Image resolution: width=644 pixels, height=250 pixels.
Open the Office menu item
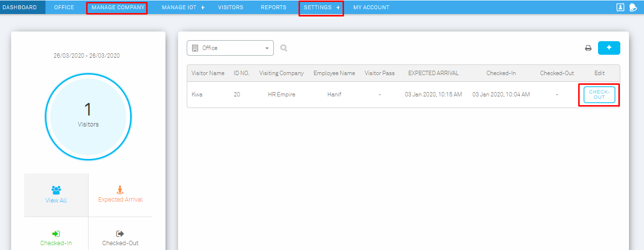point(64,7)
